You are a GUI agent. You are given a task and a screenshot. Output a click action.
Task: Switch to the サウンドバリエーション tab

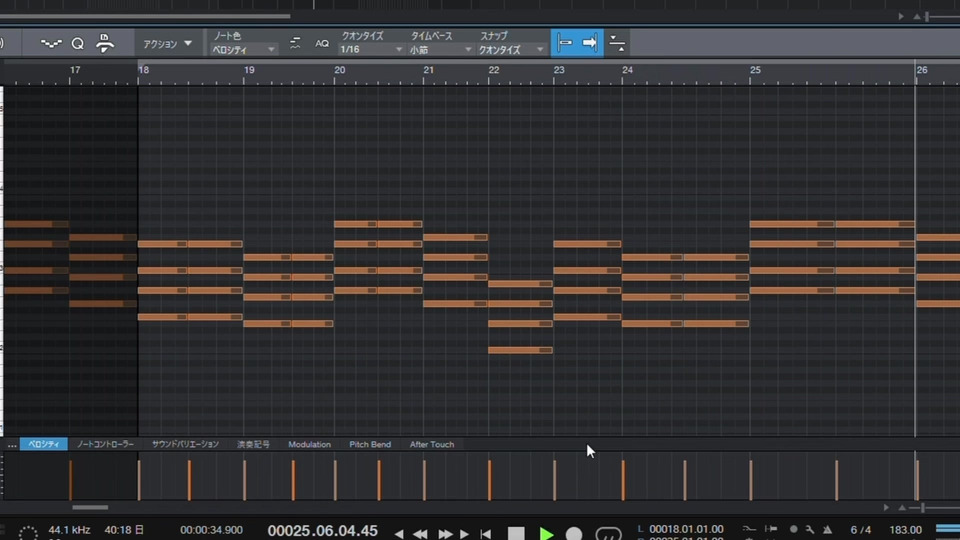click(185, 444)
